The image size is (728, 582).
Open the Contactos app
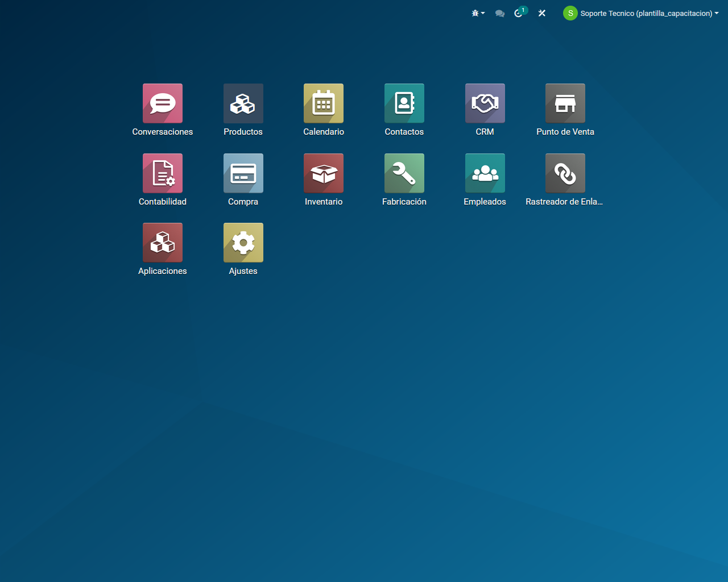pyautogui.click(x=404, y=103)
